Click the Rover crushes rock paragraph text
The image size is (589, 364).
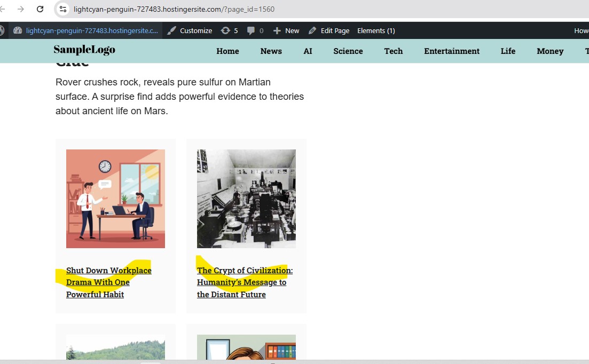tap(179, 97)
